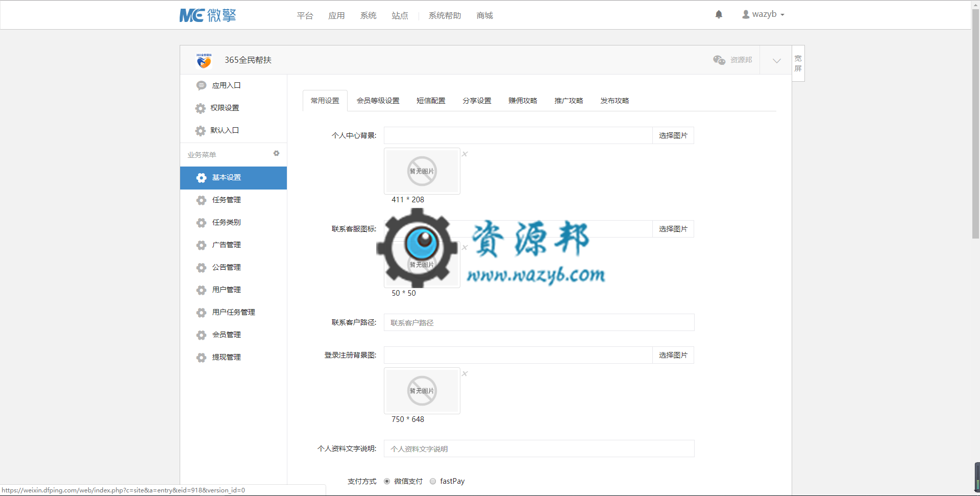
Task: Open the 平台 top menu
Action: click(305, 15)
